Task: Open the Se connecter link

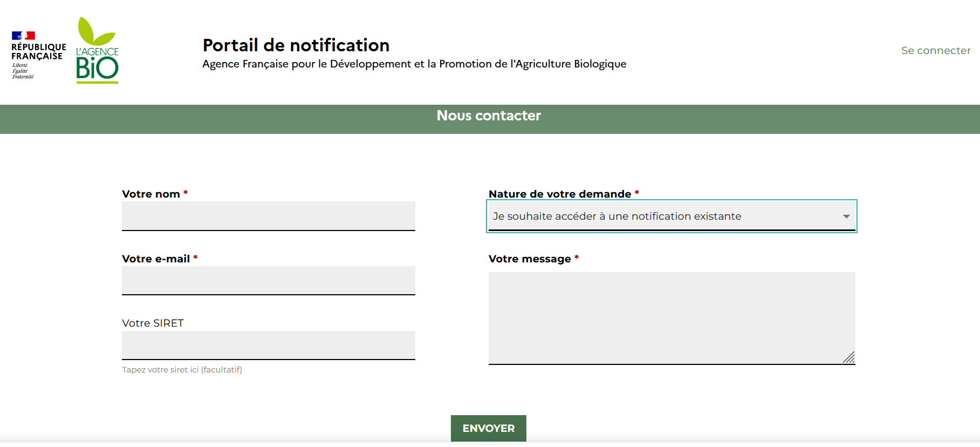Action: (936, 50)
